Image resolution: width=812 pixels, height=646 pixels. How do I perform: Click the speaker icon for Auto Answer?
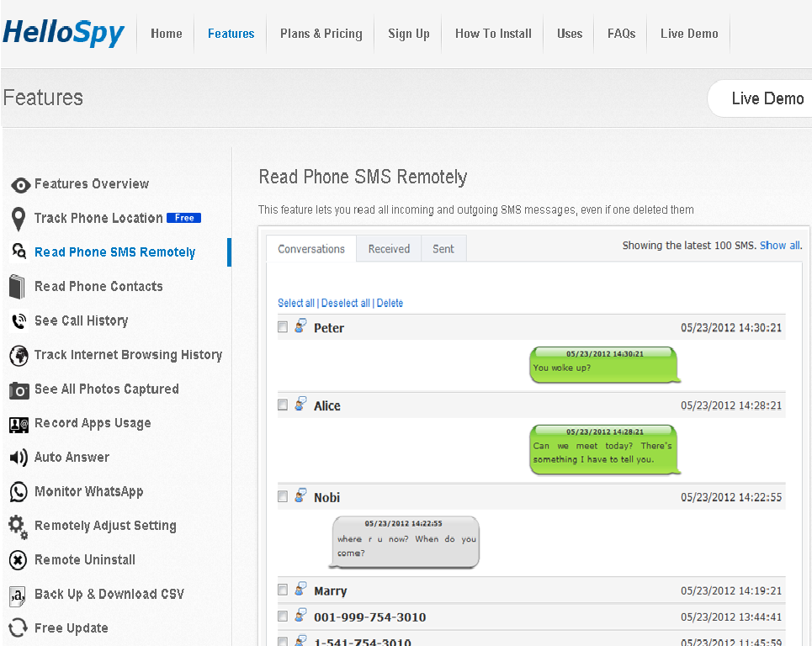point(19,458)
